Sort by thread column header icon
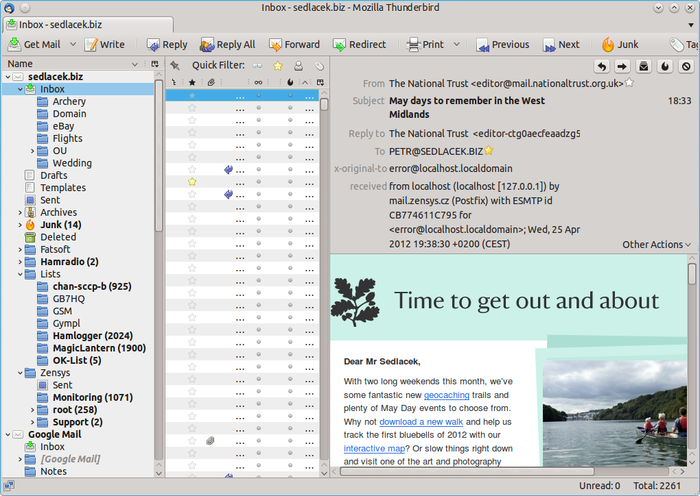This screenshot has width=700, height=496. 174,82
